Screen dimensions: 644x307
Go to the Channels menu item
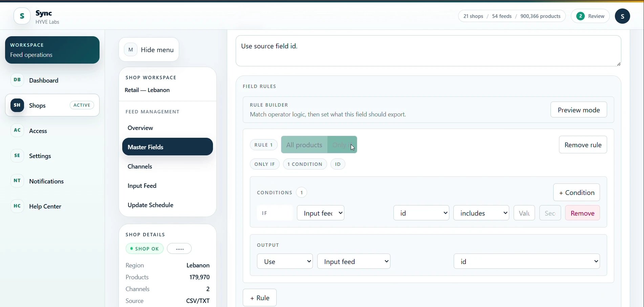point(168,167)
